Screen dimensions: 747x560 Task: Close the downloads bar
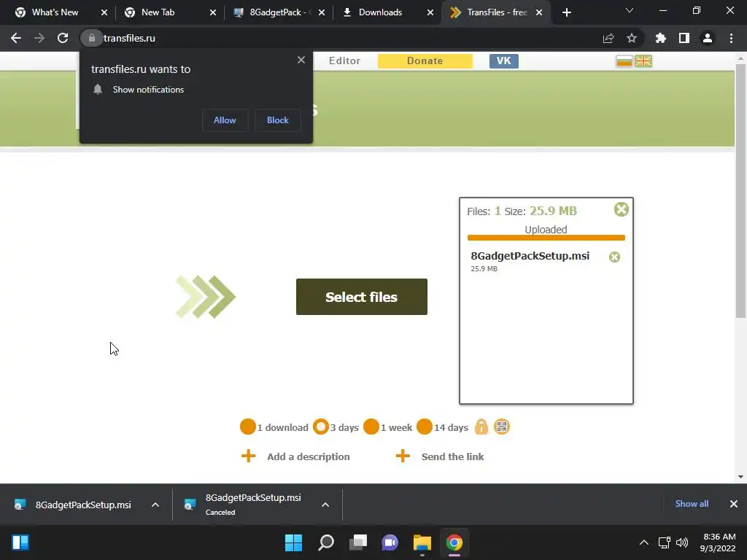coord(734,504)
